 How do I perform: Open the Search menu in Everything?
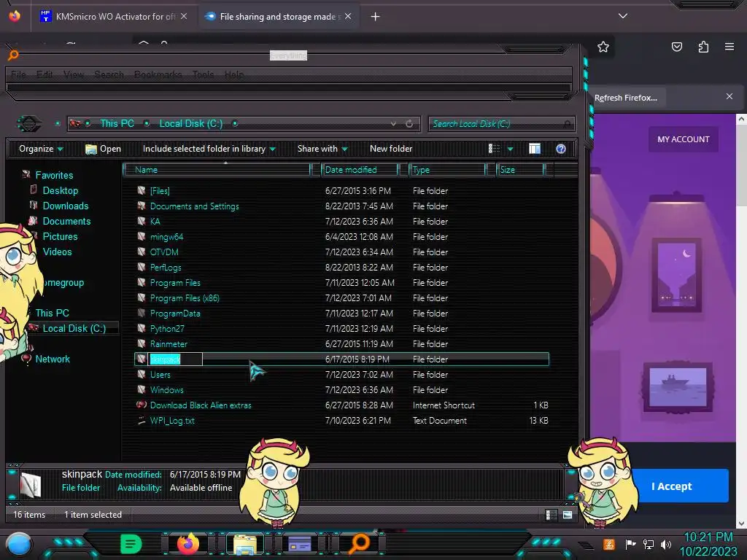pyautogui.click(x=109, y=75)
